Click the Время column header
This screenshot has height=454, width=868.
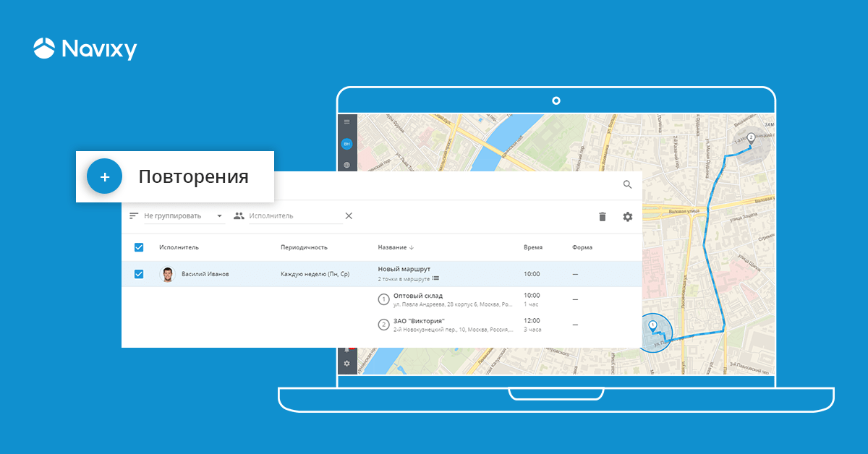pyautogui.click(x=532, y=247)
